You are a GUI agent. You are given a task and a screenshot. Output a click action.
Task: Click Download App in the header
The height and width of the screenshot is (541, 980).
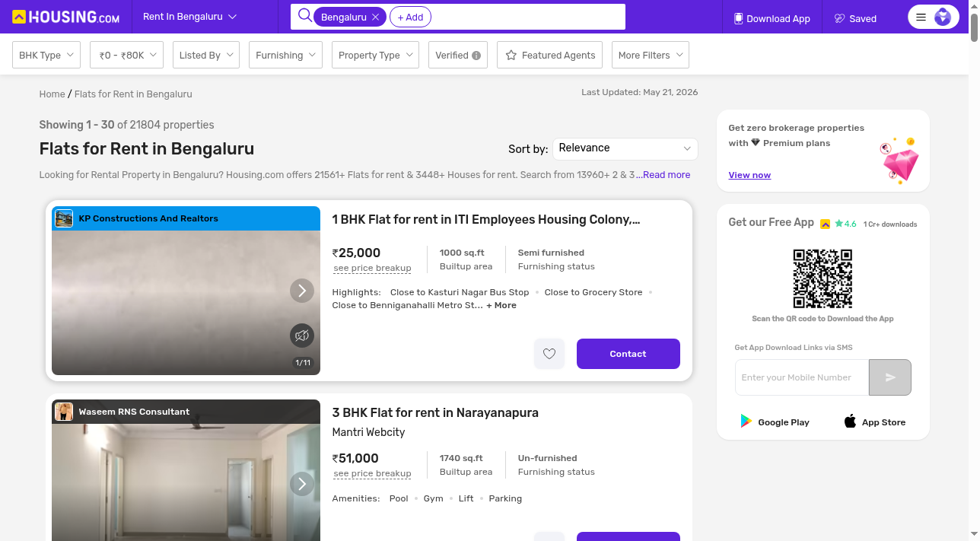click(772, 18)
